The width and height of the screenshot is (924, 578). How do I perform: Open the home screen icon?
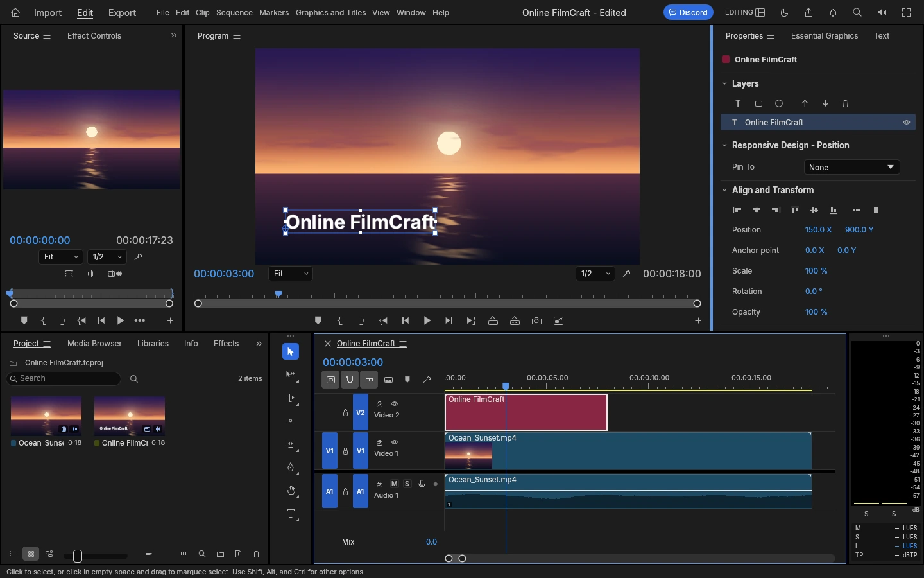click(15, 12)
